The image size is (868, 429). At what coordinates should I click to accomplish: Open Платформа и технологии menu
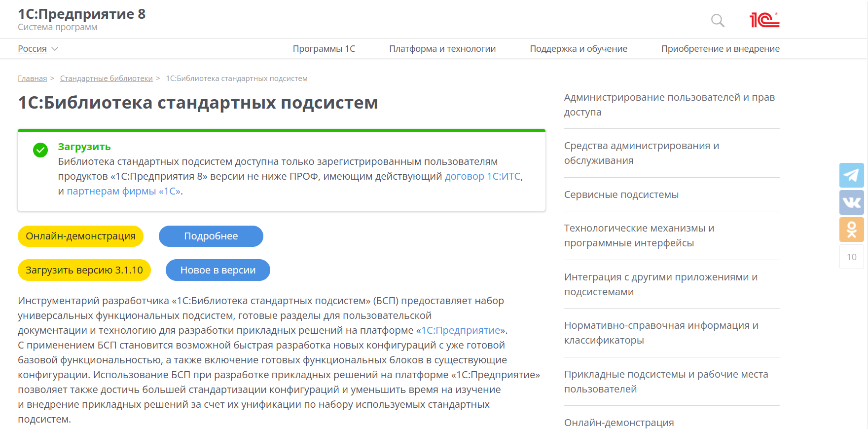pyautogui.click(x=442, y=49)
